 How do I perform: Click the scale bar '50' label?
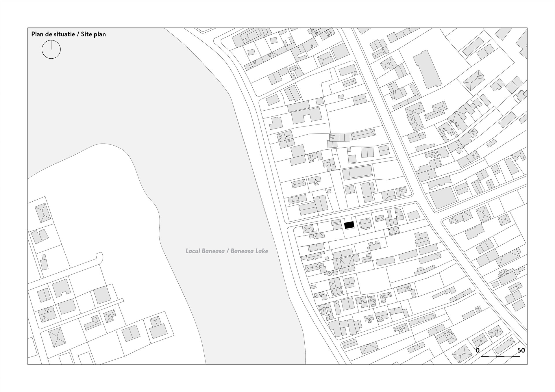[x=521, y=350]
